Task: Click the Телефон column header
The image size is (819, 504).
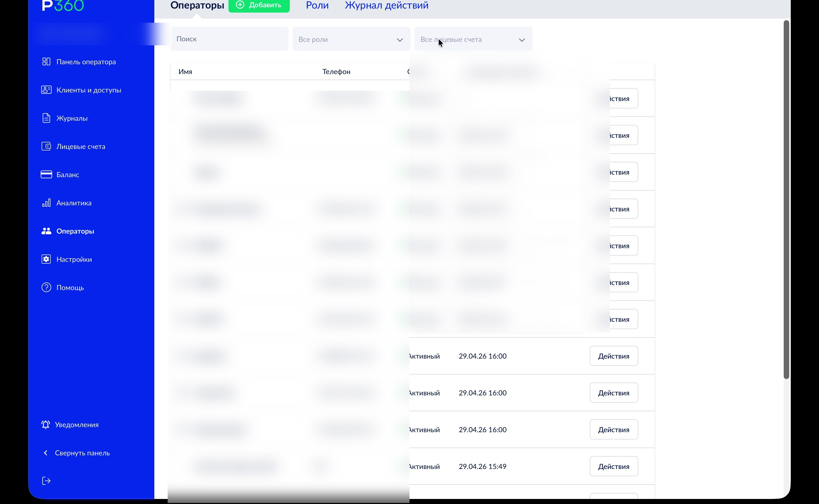Action: coord(336,72)
